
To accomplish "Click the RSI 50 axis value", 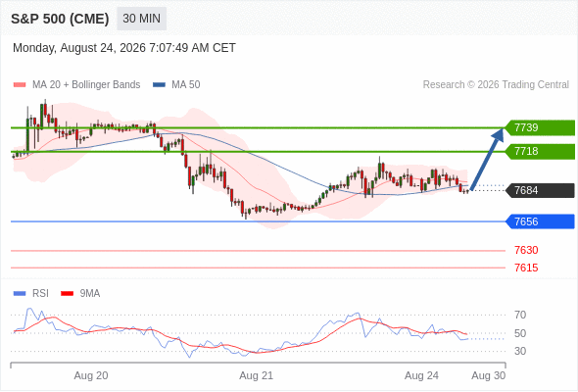I will coord(520,333).
